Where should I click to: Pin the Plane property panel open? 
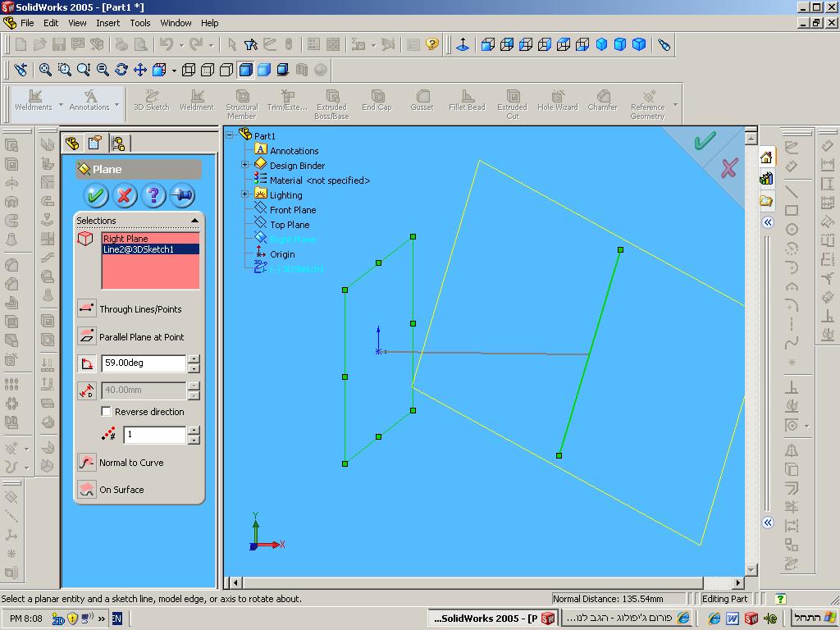click(182, 195)
